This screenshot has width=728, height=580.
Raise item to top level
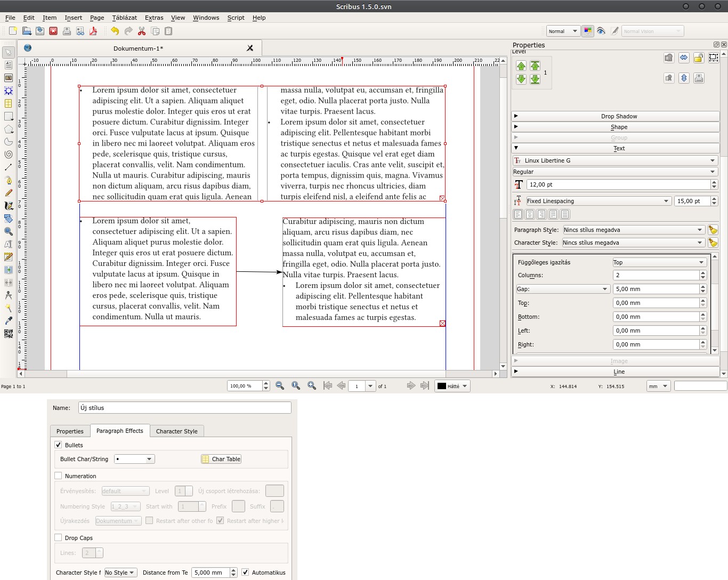pyautogui.click(x=535, y=66)
